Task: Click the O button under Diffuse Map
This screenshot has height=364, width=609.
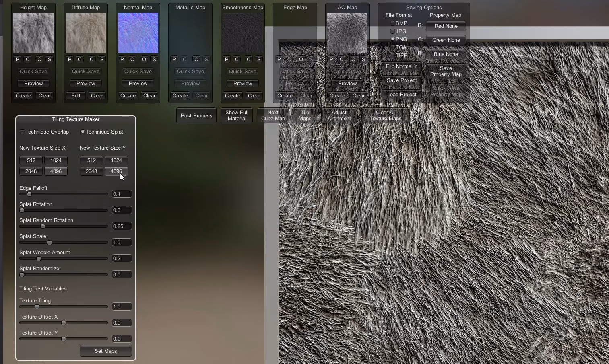Action: [92, 59]
